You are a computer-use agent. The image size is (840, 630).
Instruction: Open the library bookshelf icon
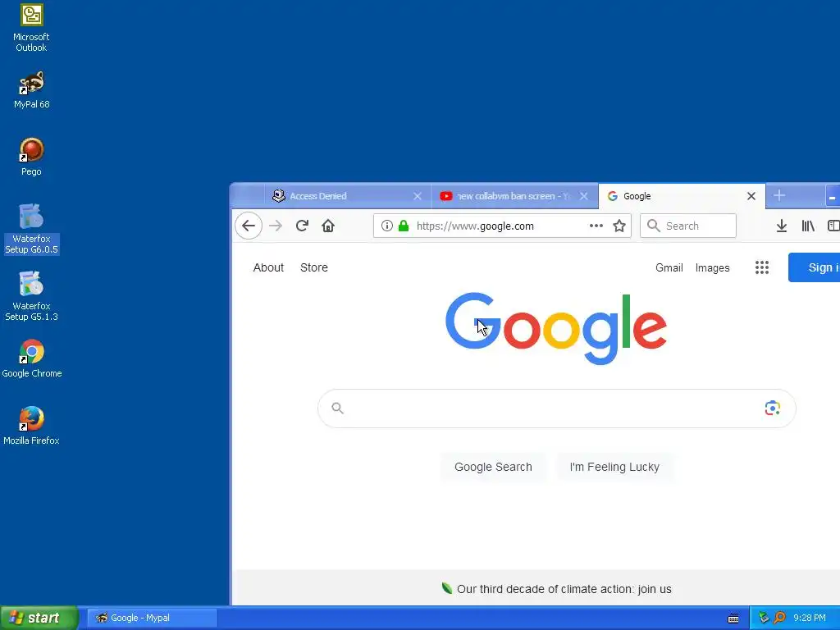(x=808, y=226)
